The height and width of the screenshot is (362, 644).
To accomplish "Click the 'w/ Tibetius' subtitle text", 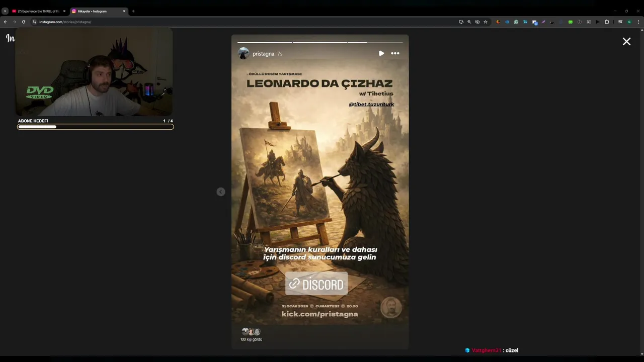I will (376, 94).
